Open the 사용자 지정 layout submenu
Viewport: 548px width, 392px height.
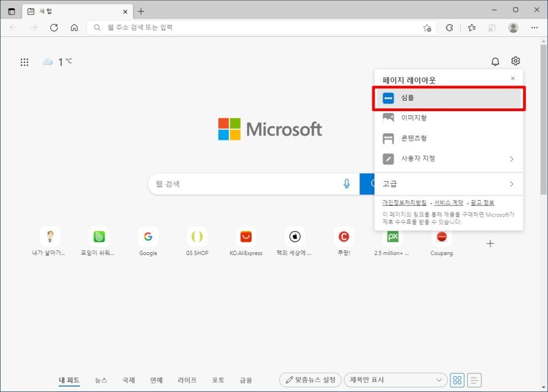[448, 159]
